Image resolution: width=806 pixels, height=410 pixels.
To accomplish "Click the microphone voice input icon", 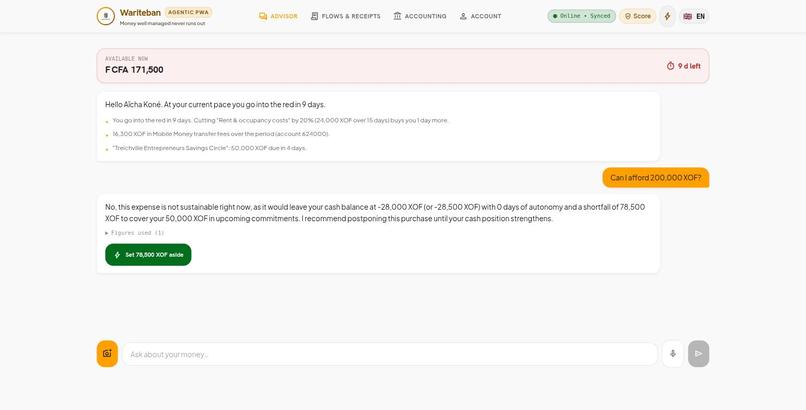I will [673, 353].
